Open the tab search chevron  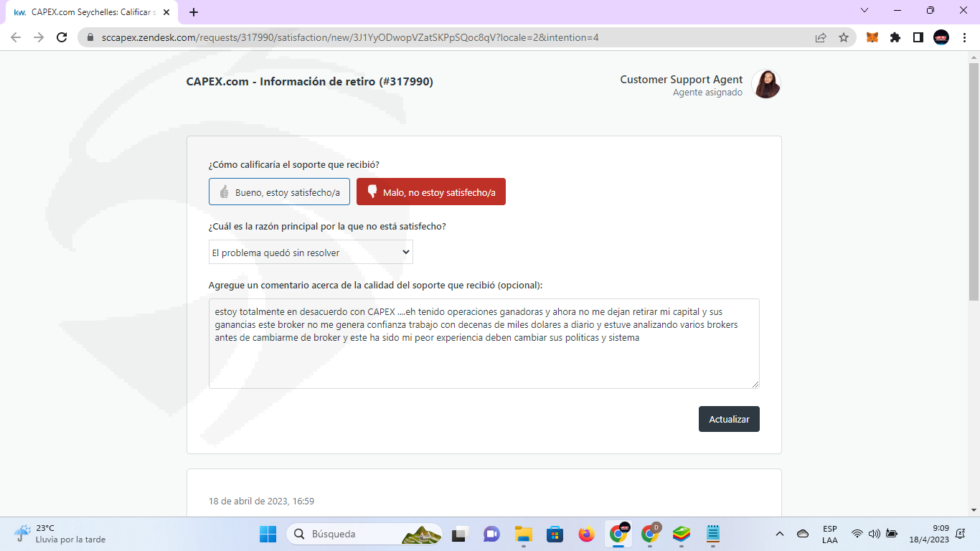[864, 10]
